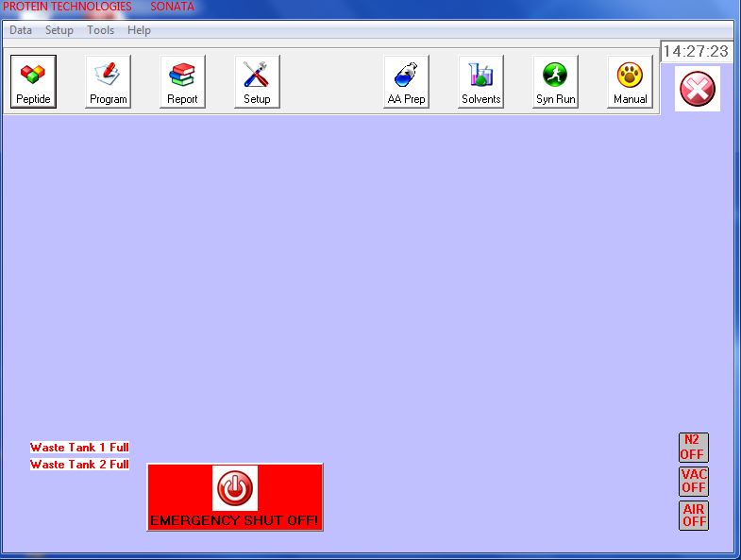The width and height of the screenshot is (741, 560).
Task: Open the Program editor icon
Action: coord(109,81)
